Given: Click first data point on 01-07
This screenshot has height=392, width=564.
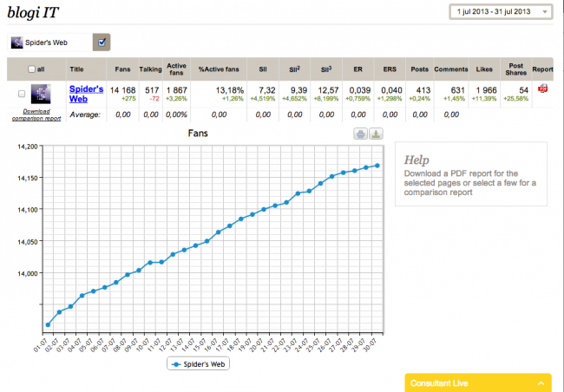Looking at the screenshot, I should point(48,324).
